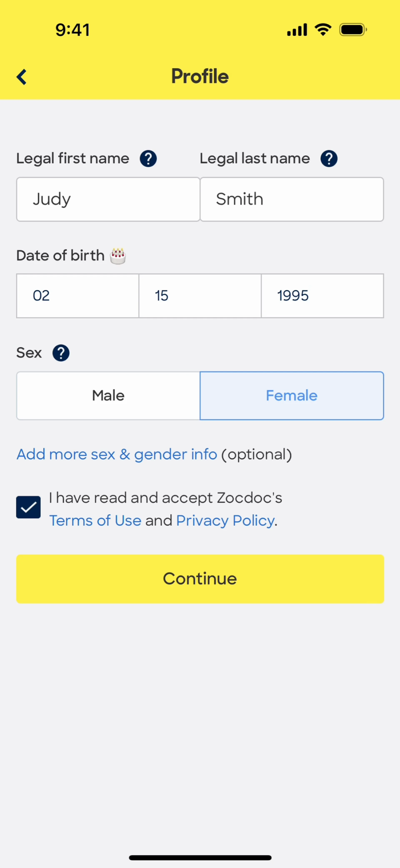Screen dimensions: 400x868
Task: Tap the cellular signal icon
Action: pos(297,30)
